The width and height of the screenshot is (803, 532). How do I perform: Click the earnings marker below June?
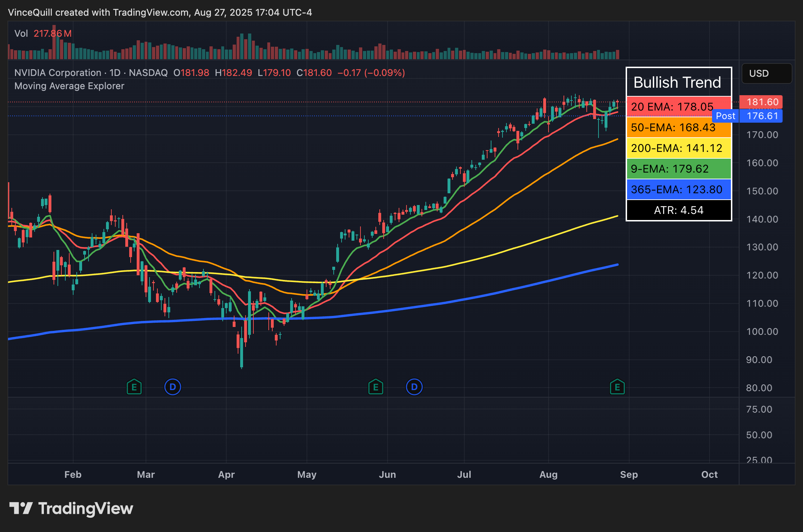376,387
